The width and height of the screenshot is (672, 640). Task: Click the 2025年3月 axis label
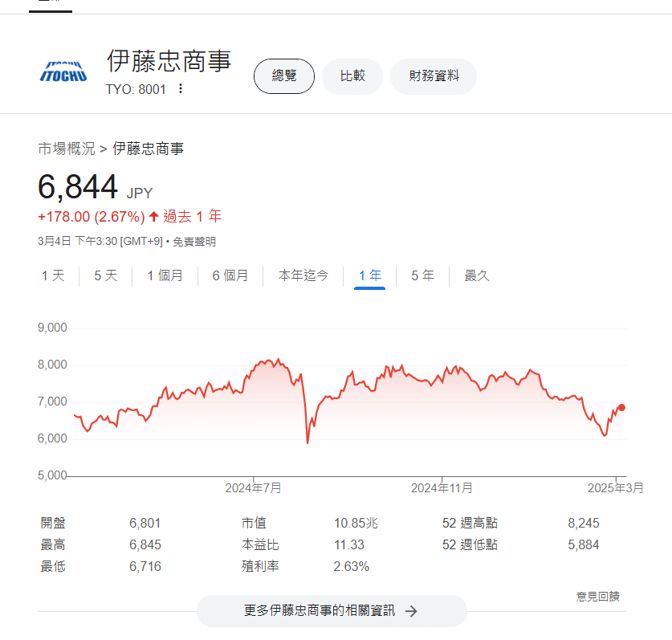pyautogui.click(x=616, y=487)
